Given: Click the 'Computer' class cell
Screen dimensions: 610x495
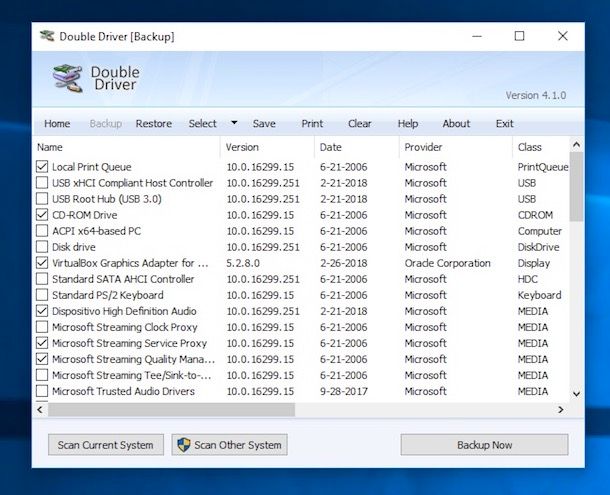Looking at the screenshot, I should (x=540, y=231).
